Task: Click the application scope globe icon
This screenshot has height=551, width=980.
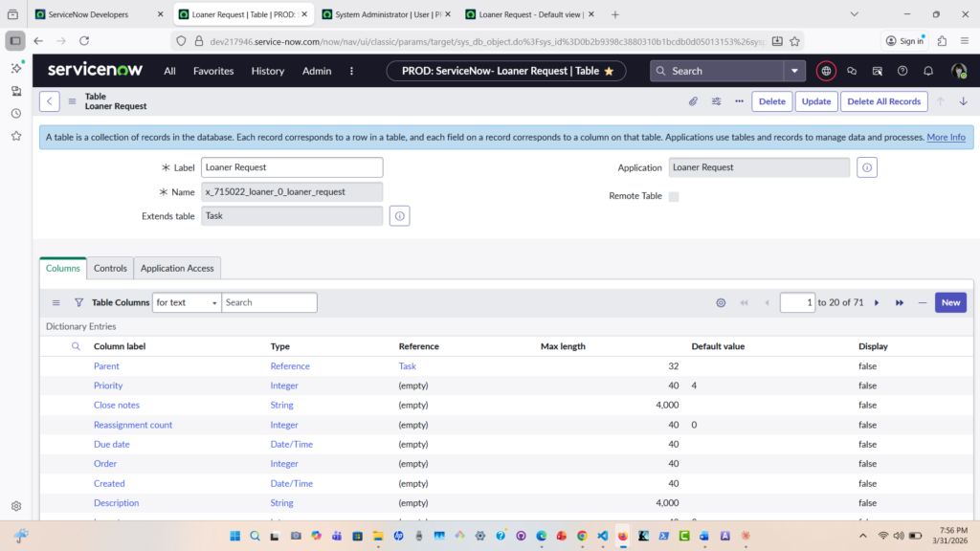Action: pyautogui.click(x=826, y=71)
